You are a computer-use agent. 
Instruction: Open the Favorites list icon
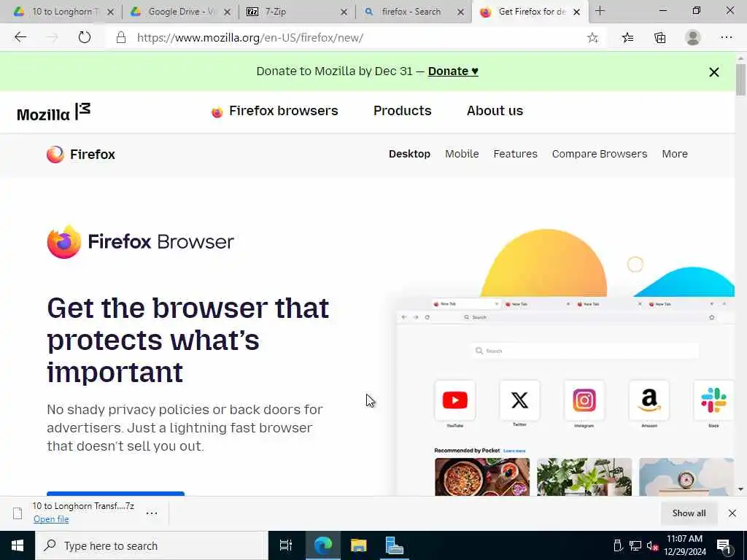(x=627, y=38)
